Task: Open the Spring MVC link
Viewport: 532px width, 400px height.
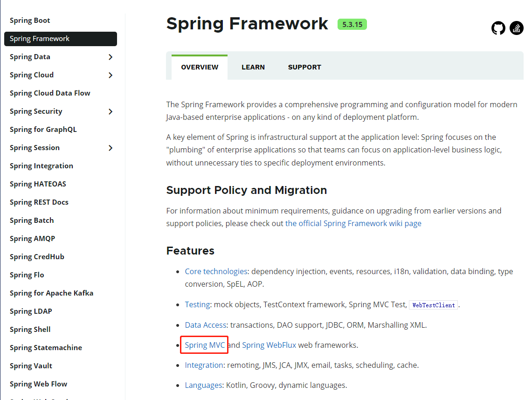Action: click(x=205, y=345)
